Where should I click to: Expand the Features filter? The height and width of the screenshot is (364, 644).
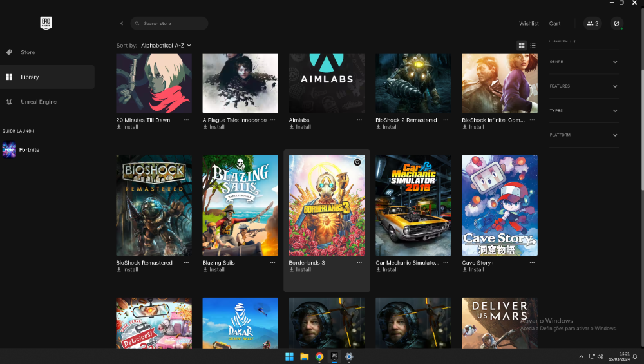(583, 86)
